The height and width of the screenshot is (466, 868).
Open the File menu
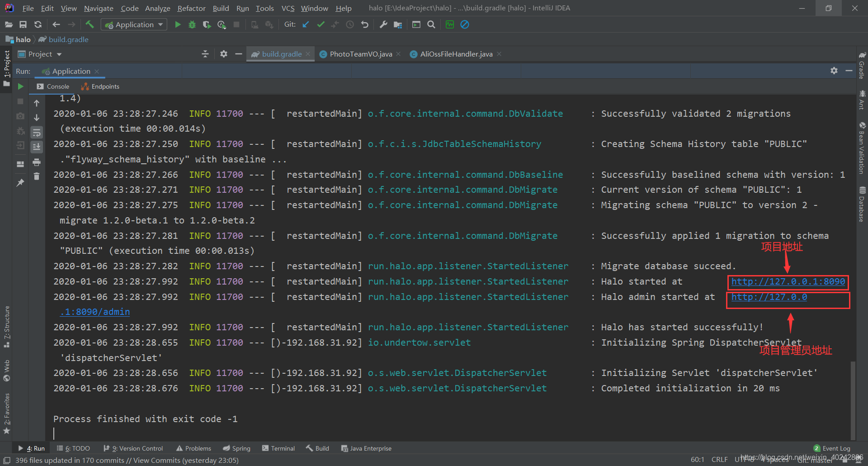[28, 8]
